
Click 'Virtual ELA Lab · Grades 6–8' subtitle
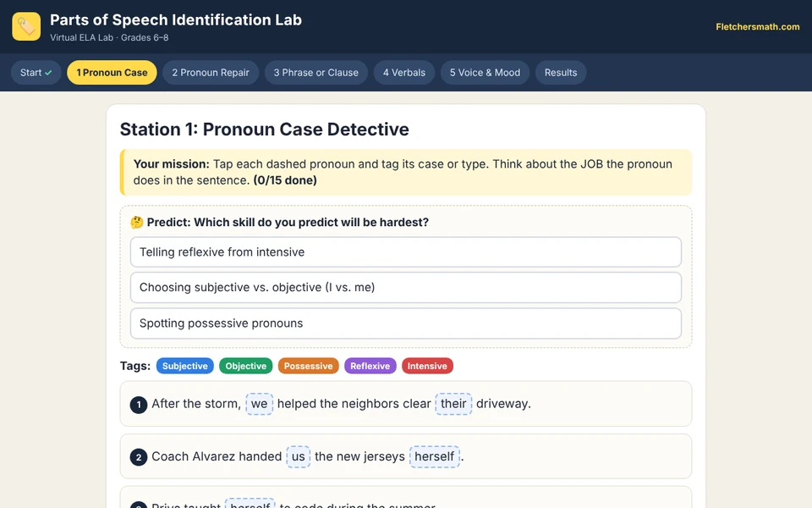pos(109,37)
